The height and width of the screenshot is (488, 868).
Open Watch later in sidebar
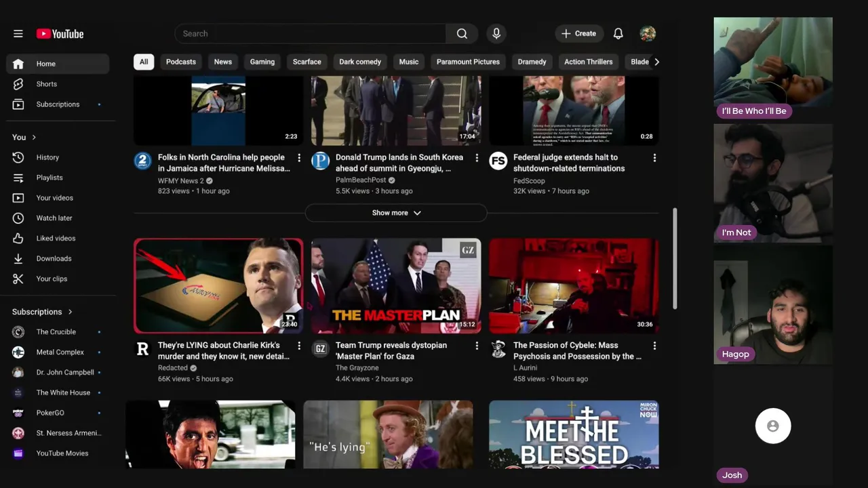tap(58, 218)
